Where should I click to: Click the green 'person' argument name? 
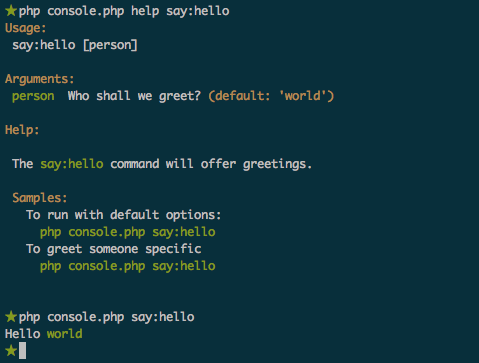pyautogui.click(x=33, y=96)
